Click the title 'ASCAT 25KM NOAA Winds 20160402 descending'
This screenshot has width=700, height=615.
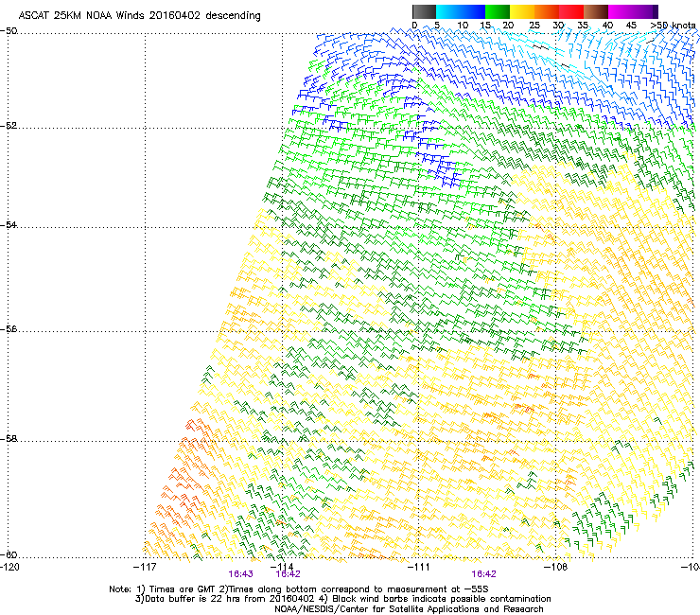coord(139,16)
